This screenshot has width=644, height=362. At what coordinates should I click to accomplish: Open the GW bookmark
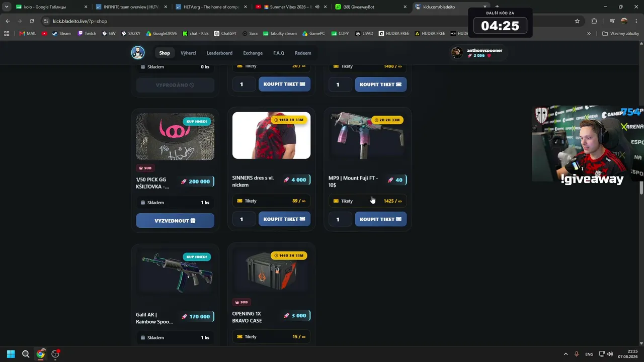tap(109, 34)
